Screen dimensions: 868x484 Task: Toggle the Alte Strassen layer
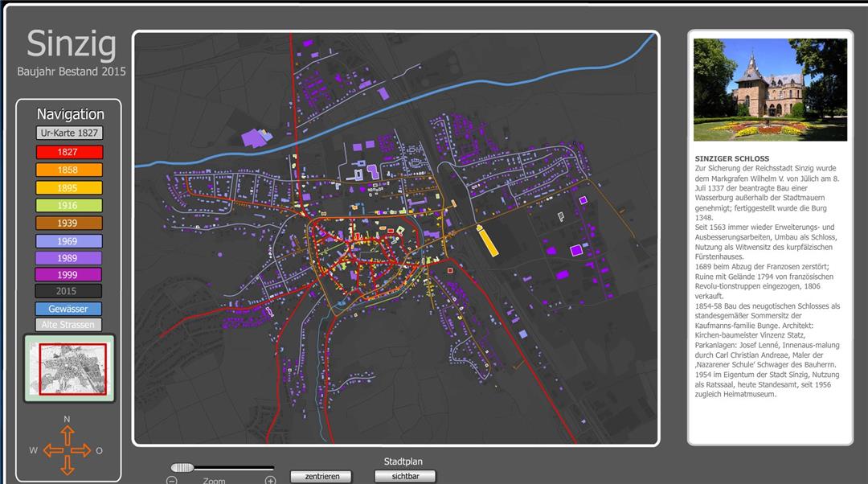(68, 325)
